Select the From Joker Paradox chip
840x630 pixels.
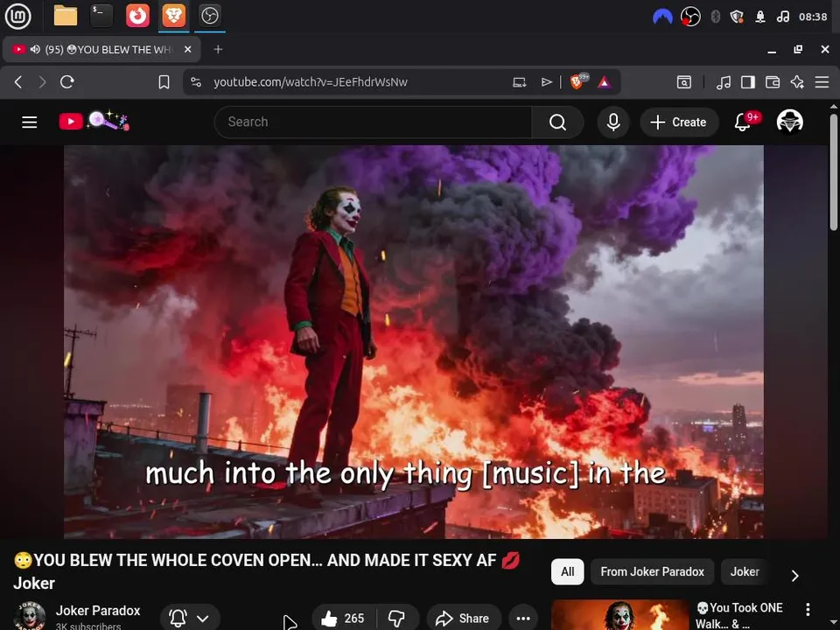tap(652, 571)
